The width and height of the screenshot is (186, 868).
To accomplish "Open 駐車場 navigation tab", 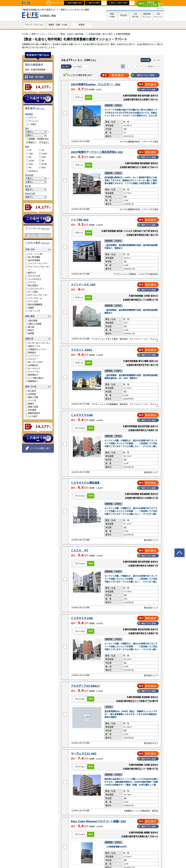I will tap(81, 25).
